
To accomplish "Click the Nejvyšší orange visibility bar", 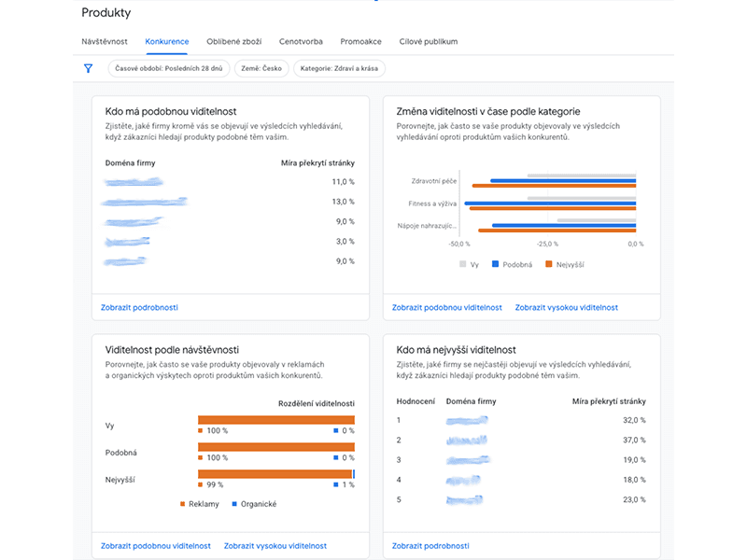I will [x=275, y=474].
